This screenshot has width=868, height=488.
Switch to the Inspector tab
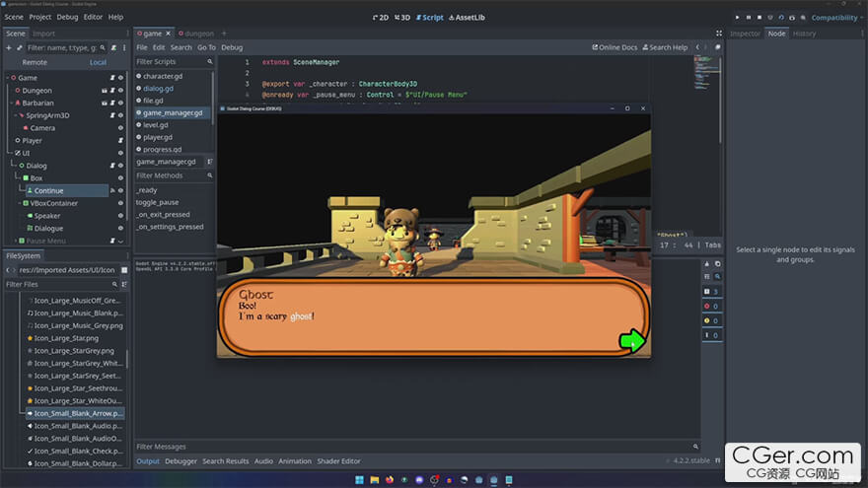[745, 34]
